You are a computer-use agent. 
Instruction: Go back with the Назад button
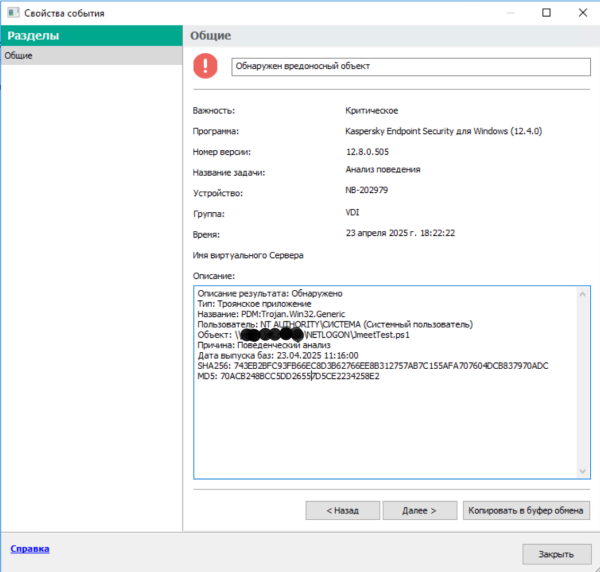342,510
